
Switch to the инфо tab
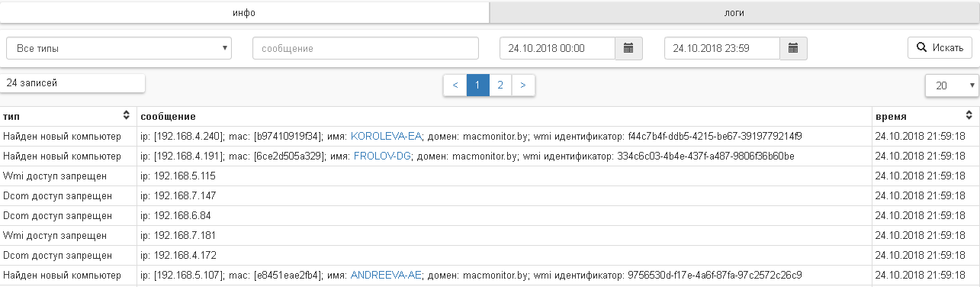(x=244, y=13)
